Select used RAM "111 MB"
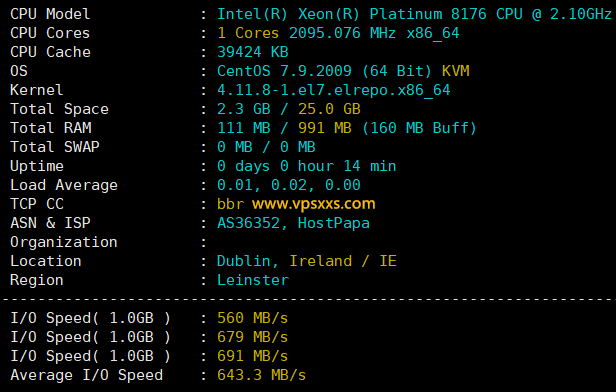 pos(244,128)
